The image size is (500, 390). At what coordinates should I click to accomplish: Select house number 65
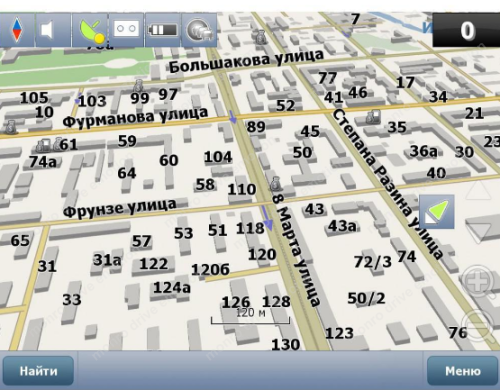pos(20,240)
